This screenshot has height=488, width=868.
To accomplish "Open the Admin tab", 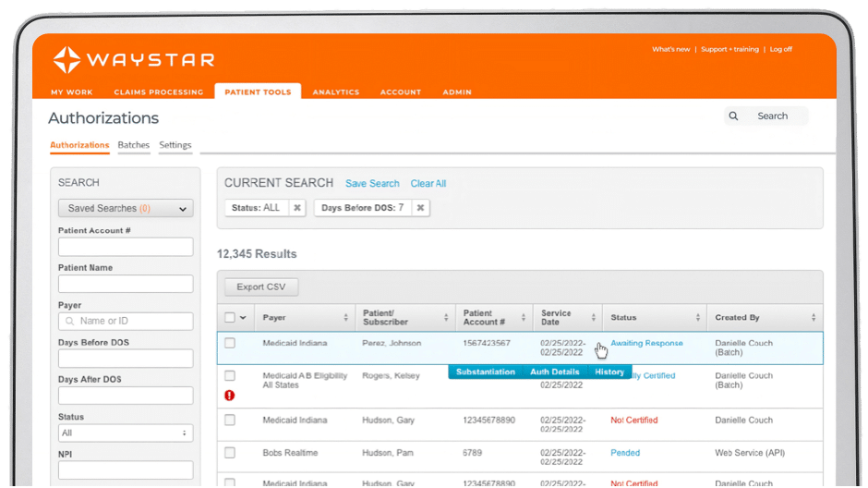I will (457, 91).
